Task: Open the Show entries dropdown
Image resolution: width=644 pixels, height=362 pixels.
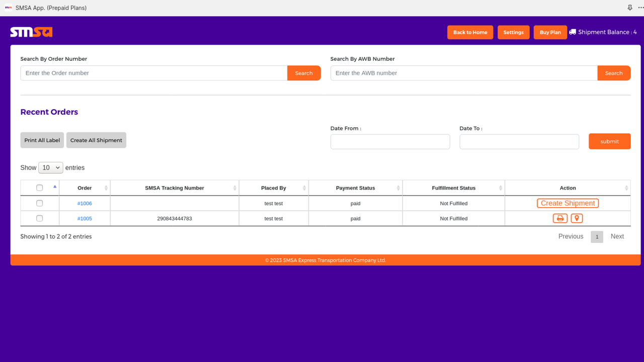Action: (x=50, y=167)
